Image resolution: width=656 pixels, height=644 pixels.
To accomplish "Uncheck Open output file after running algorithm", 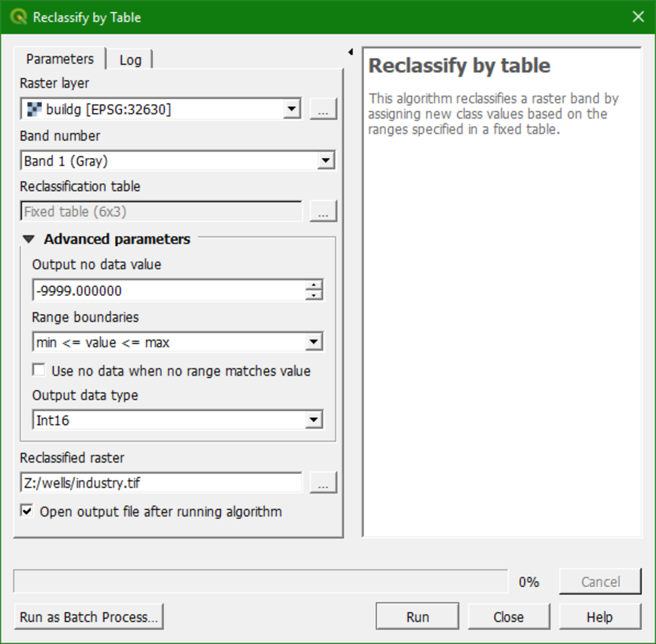I will [x=27, y=511].
